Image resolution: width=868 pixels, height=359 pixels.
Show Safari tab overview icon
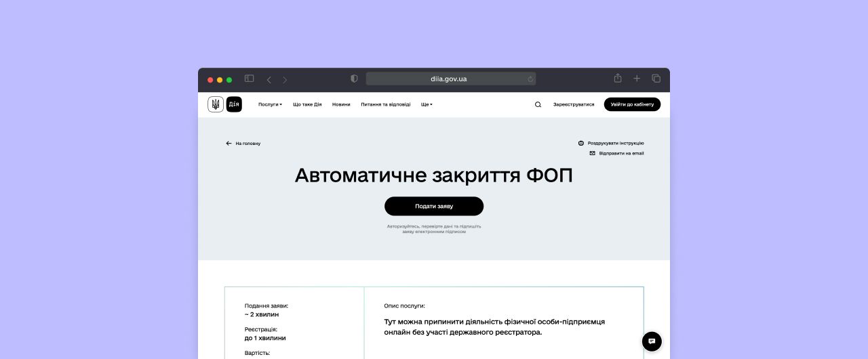(x=656, y=79)
